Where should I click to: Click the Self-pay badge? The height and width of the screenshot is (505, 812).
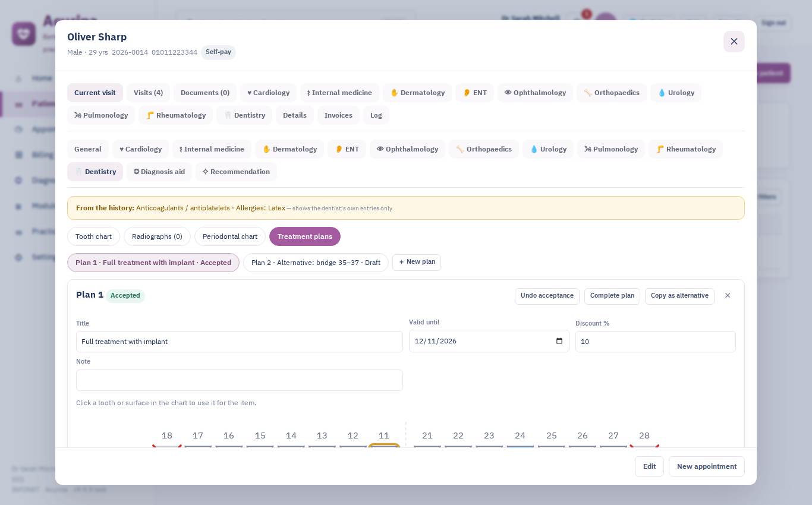tap(218, 52)
